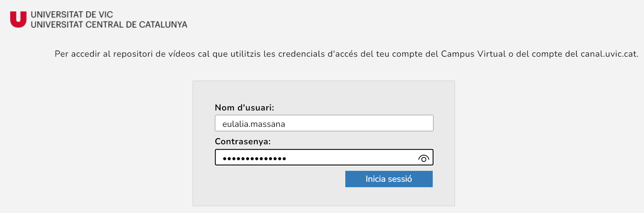Click the UNIVERSITAT DE VIC title text
This screenshot has height=213, width=644.
(72, 15)
